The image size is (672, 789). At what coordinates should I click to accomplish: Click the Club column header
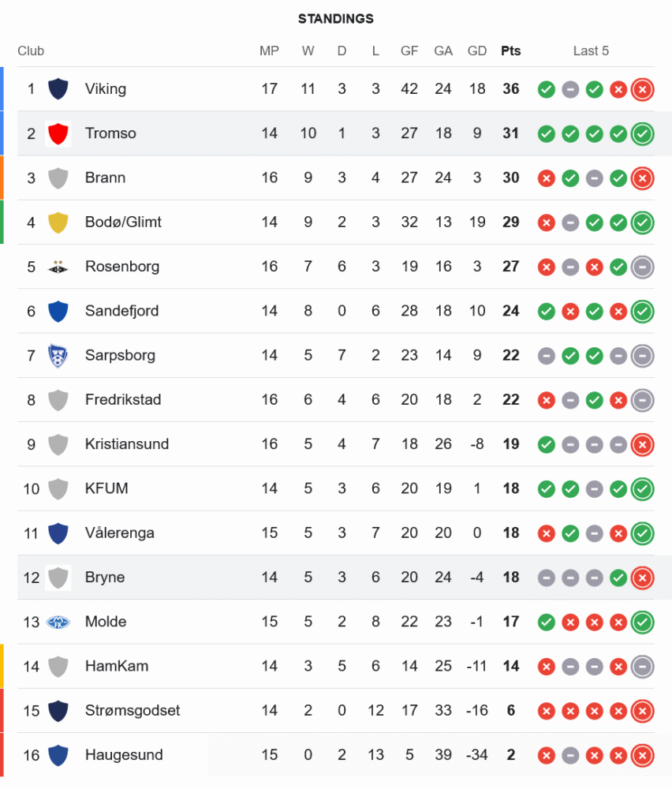pyautogui.click(x=31, y=51)
